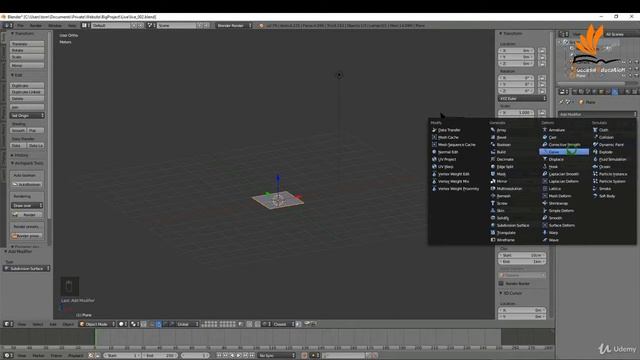This screenshot has height=360, width=640.
Task: Click the Lattice modifier icon
Action: (544, 189)
